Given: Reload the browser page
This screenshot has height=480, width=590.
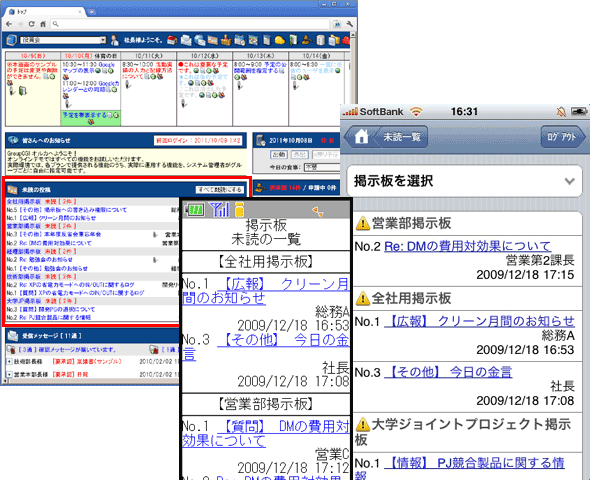Looking at the screenshot, I should (x=32, y=24).
